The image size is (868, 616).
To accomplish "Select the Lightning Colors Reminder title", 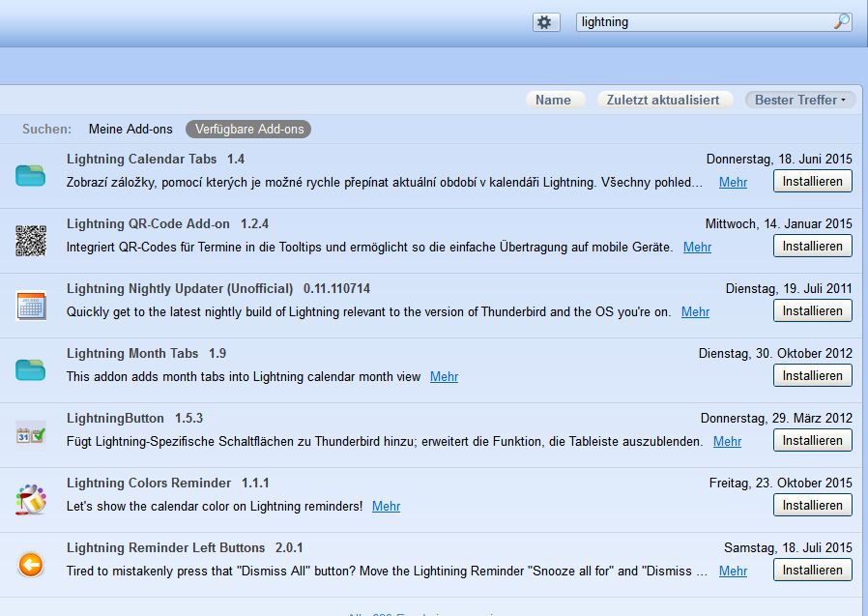I will click(149, 484).
